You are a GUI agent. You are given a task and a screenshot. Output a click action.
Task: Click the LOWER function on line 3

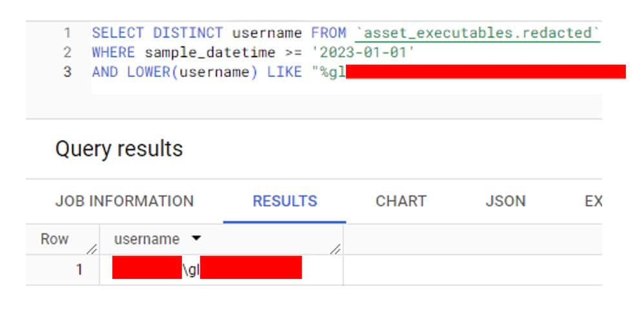click(148, 72)
